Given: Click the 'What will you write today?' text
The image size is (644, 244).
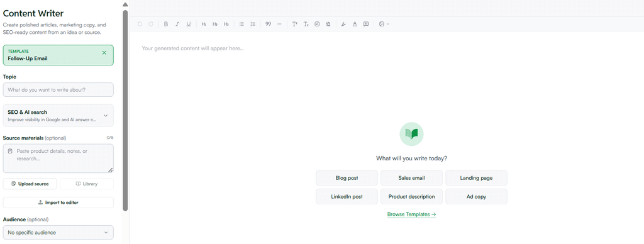Looking at the screenshot, I should (411, 158).
